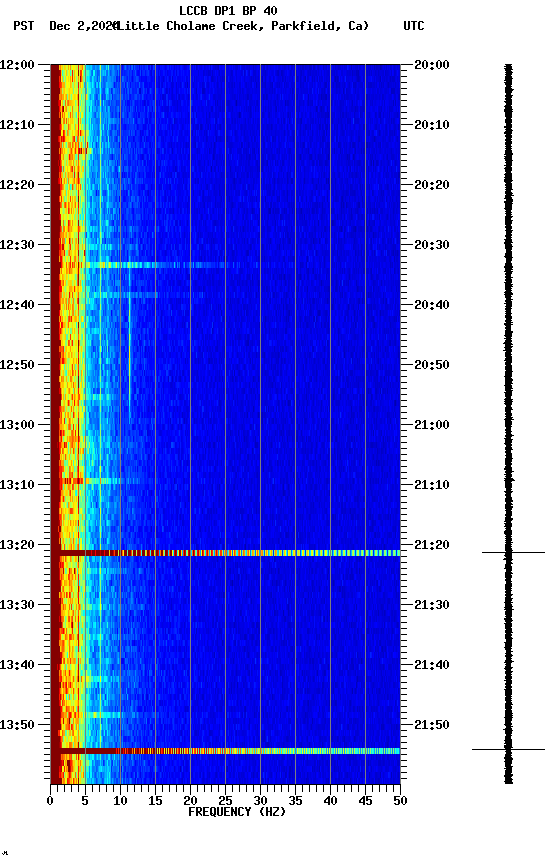Click the short streak near 13:09 PST
Image resolution: width=552 pixels, height=864 pixels.
(102, 481)
